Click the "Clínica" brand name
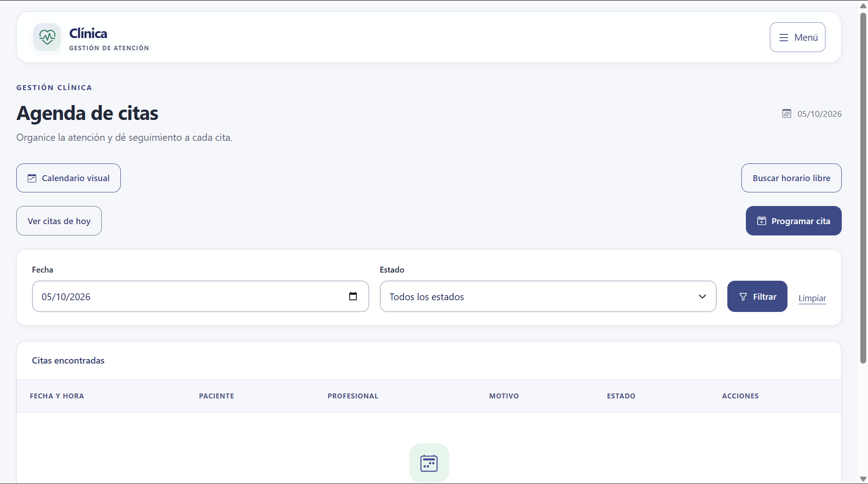 click(x=88, y=34)
